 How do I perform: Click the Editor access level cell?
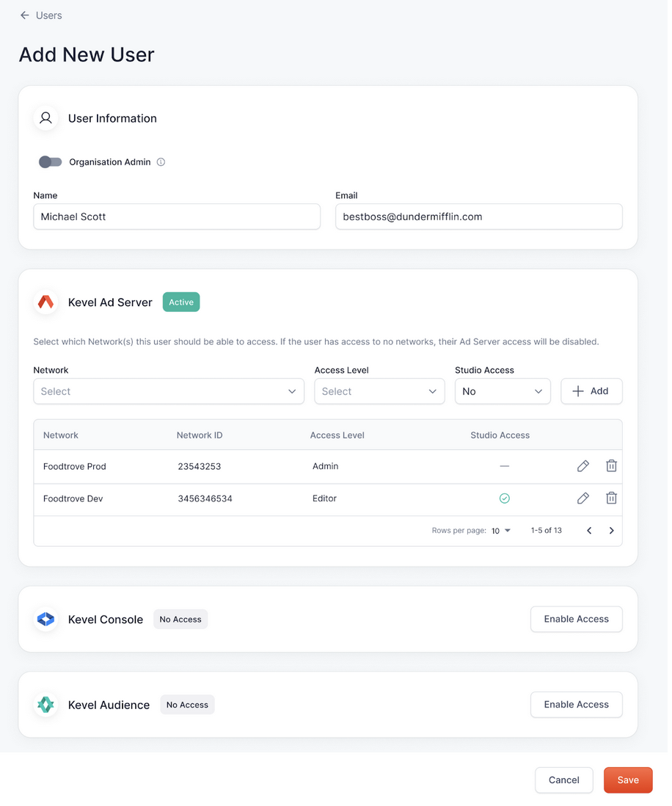[324, 498]
